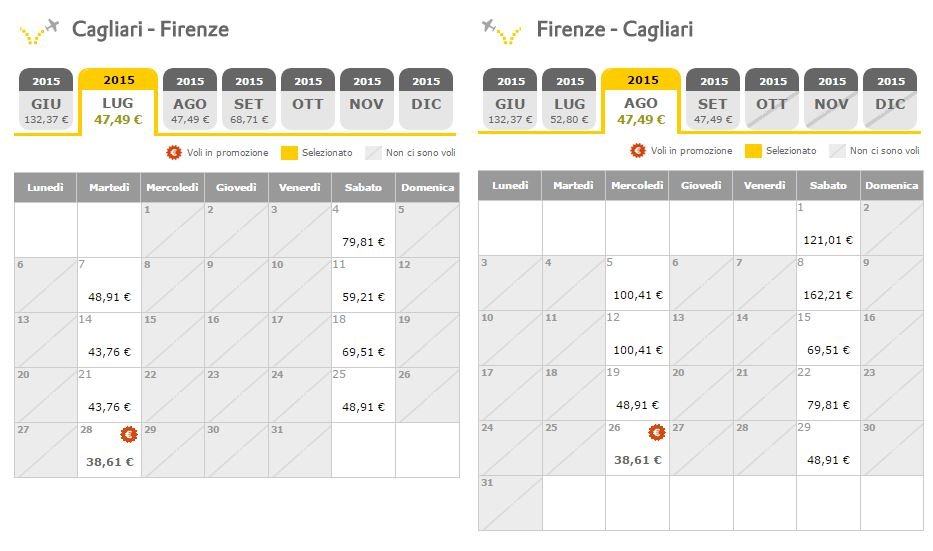The image size is (933, 551).
Task: Select the DIC 2015 tab for Cagliari - Firenze
Action: click(426, 99)
